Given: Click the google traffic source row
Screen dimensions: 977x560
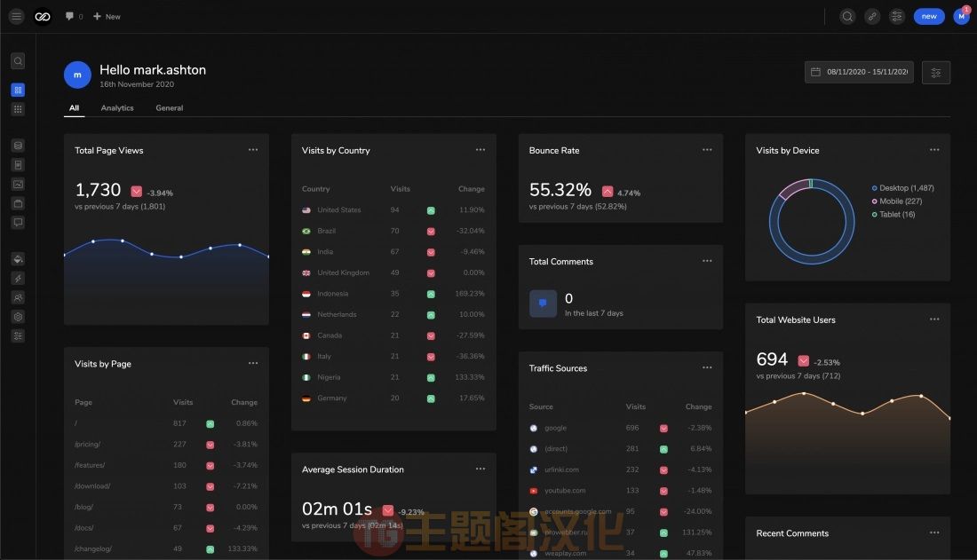Looking at the screenshot, I should (x=621, y=428).
